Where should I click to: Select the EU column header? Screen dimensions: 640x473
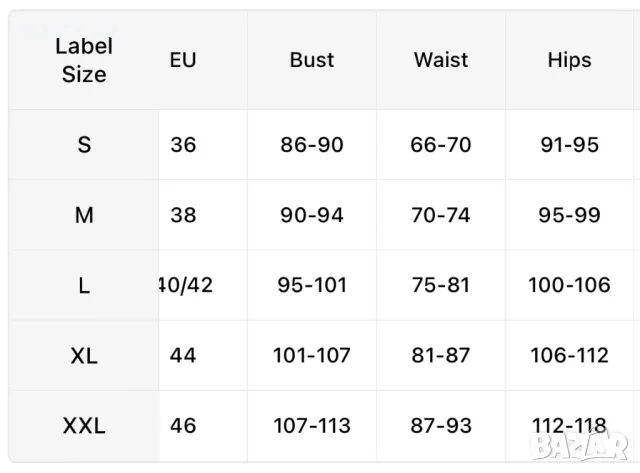(x=183, y=60)
